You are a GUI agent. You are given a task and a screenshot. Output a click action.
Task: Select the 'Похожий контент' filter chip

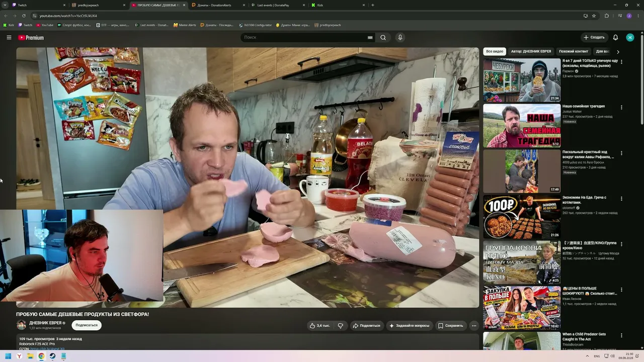[574, 51]
